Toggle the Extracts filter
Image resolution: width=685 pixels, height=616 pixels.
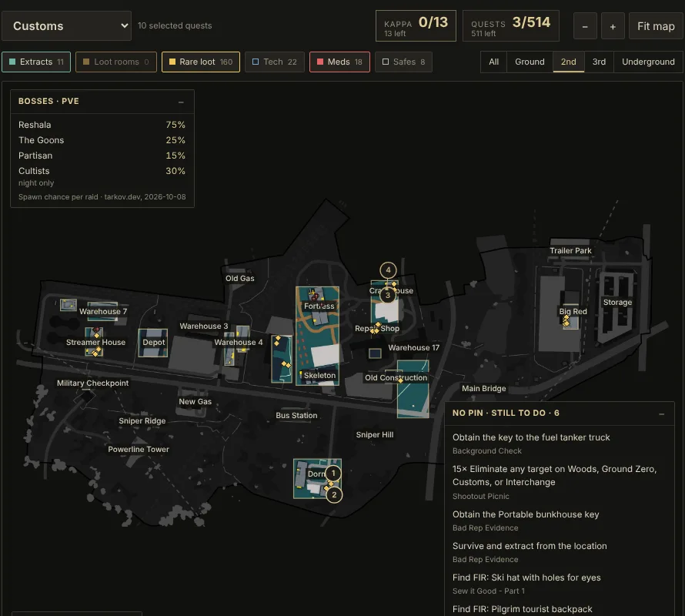[36, 62]
